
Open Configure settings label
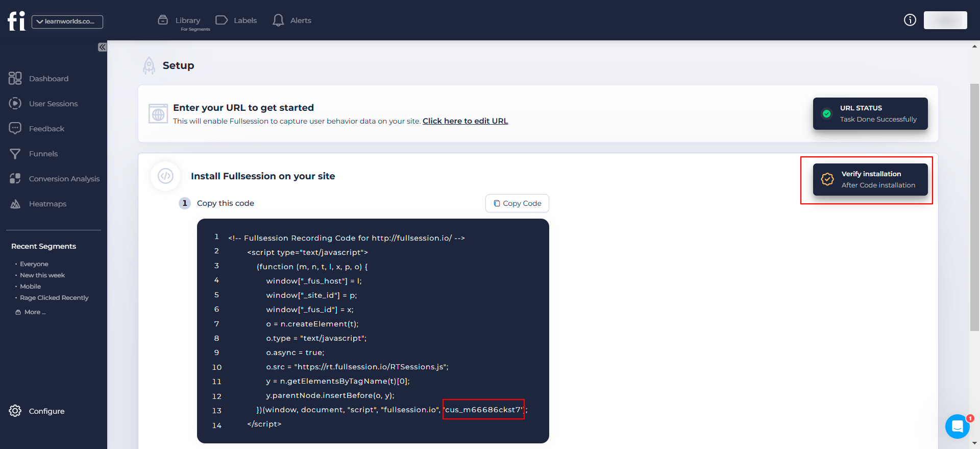(x=46, y=411)
